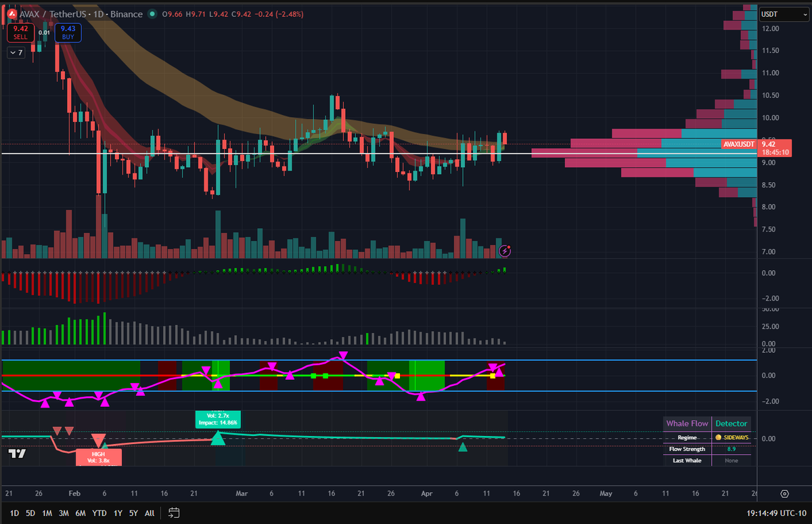Click the TradingView watermark logo

point(17,454)
